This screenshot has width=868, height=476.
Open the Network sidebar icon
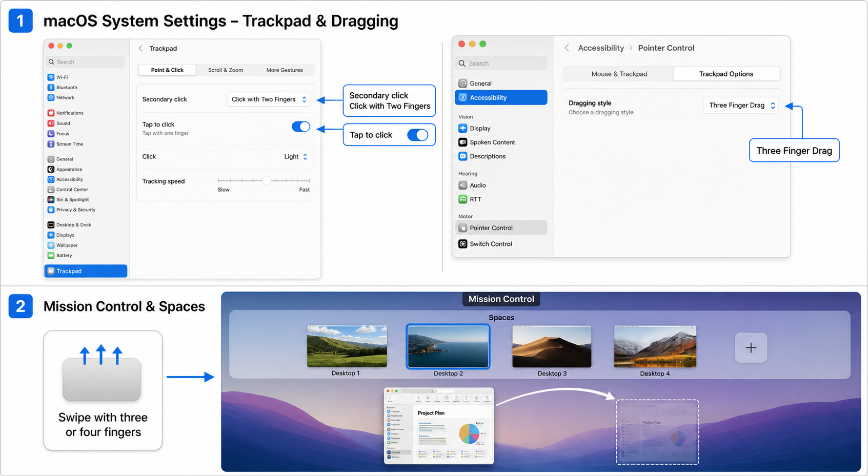[x=51, y=97]
